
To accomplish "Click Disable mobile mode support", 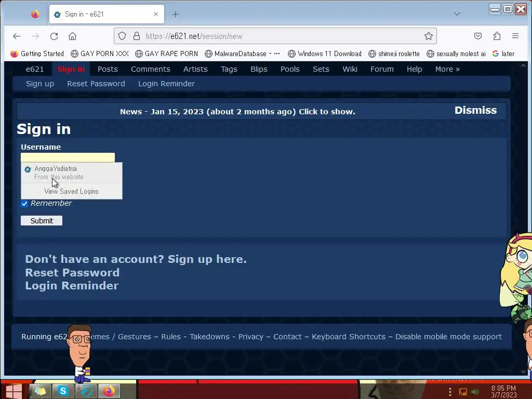I will pyautogui.click(x=448, y=337).
